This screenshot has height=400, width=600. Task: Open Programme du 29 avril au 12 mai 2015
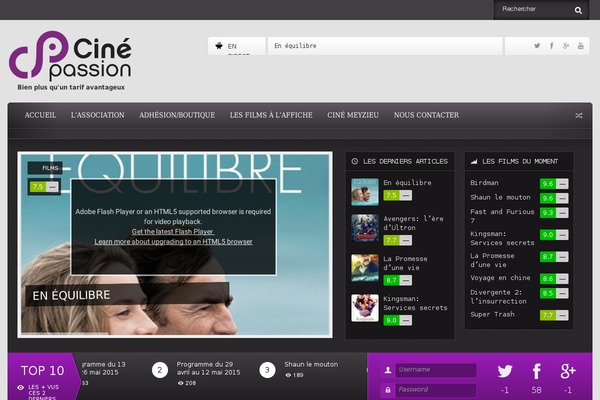tap(209, 368)
